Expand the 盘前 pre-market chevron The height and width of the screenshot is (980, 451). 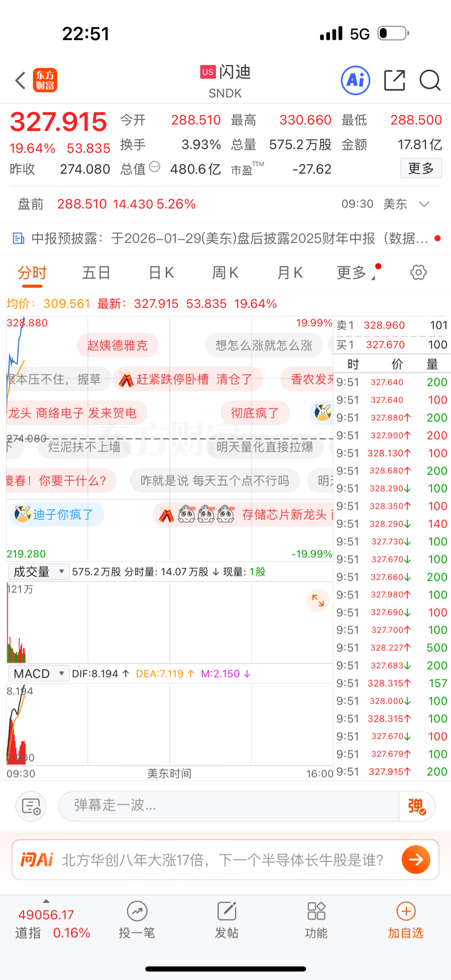coord(424,204)
